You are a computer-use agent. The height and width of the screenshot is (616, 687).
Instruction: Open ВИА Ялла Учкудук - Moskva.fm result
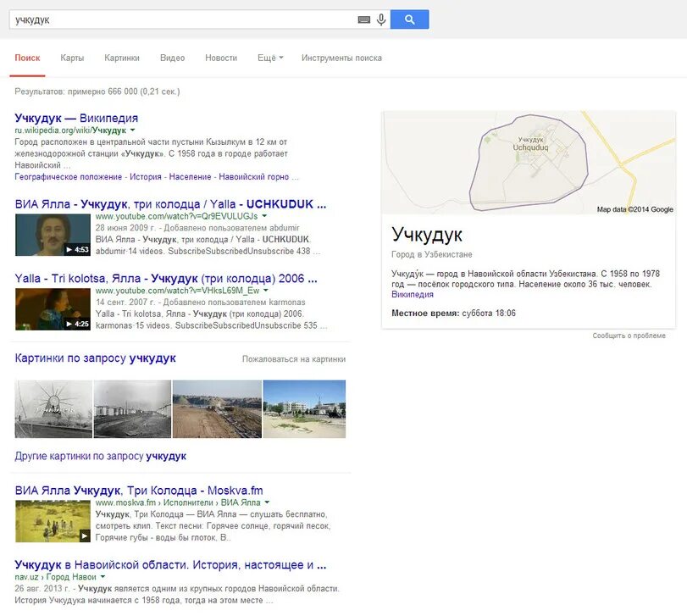(x=139, y=491)
